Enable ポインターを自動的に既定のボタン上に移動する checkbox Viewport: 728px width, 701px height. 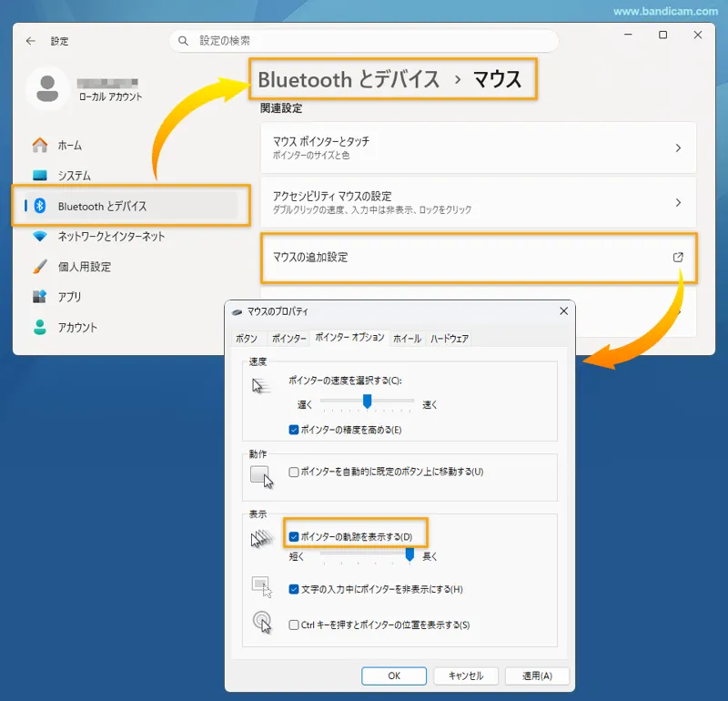tap(293, 472)
